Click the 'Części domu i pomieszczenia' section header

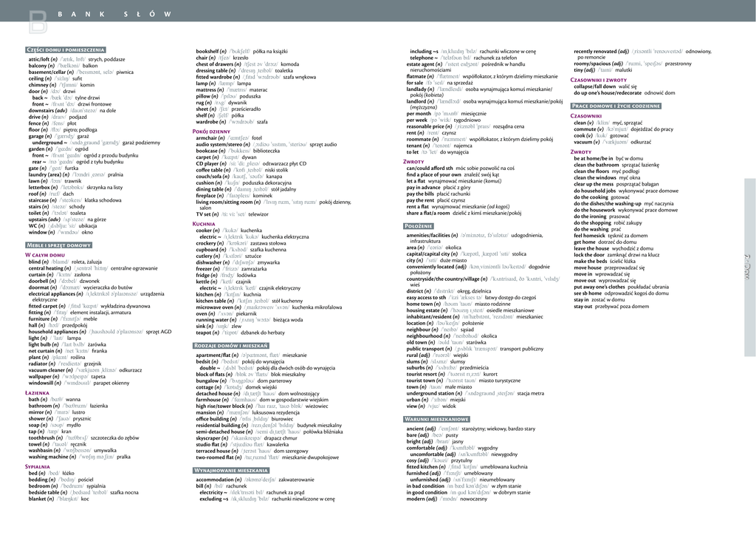66,50
